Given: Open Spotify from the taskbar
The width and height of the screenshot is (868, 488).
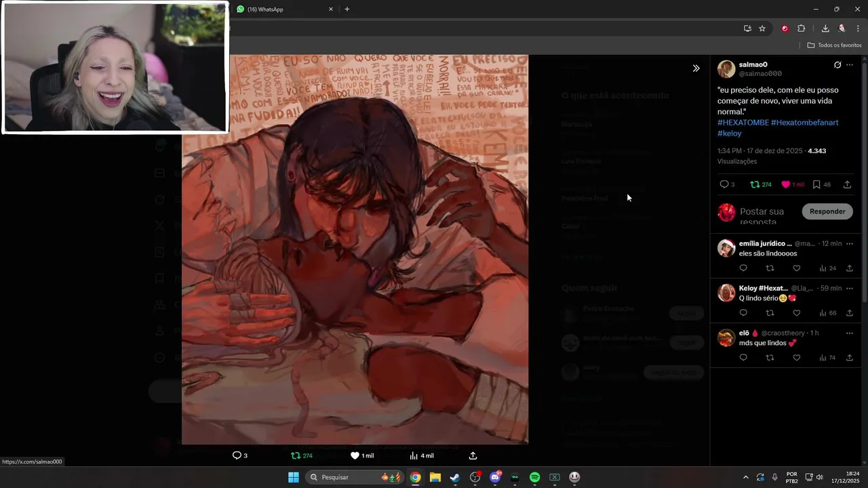Looking at the screenshot, I should pyautogui.click(x=534, y=477).
